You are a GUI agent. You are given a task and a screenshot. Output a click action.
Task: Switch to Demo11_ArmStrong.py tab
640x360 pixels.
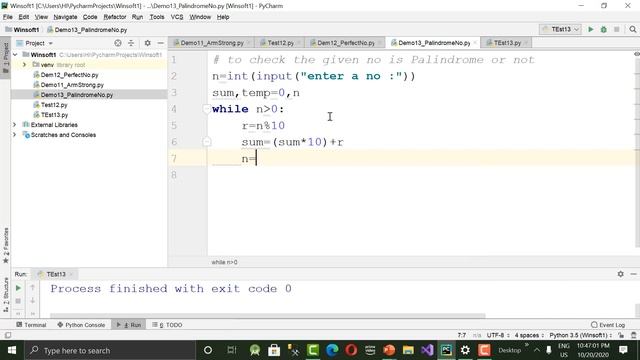(x=212, y=43)
